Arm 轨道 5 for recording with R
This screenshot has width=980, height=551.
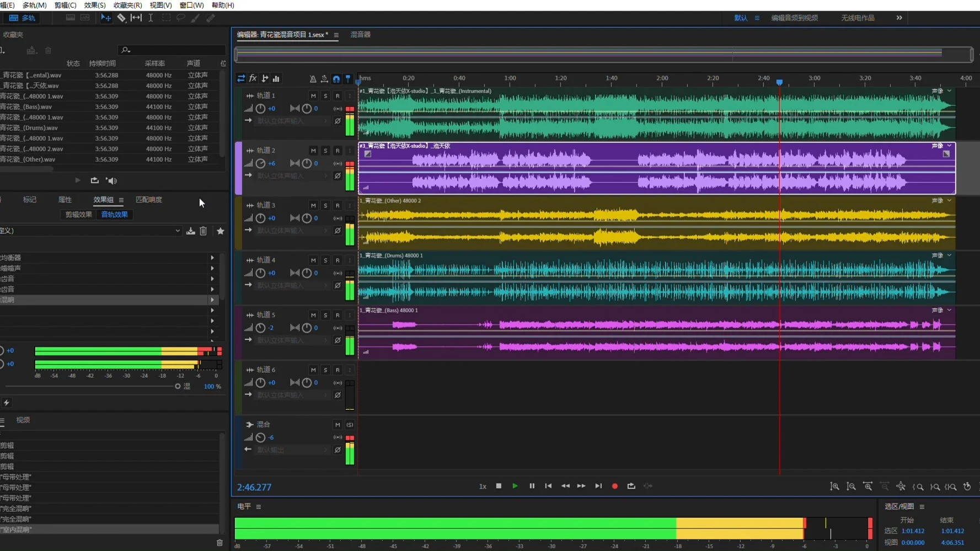(338, 315)
